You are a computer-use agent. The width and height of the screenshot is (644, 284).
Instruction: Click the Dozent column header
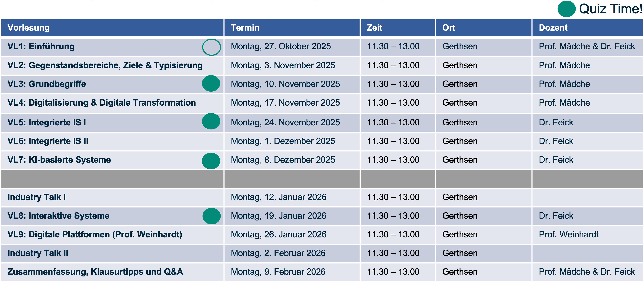(553, 28)
